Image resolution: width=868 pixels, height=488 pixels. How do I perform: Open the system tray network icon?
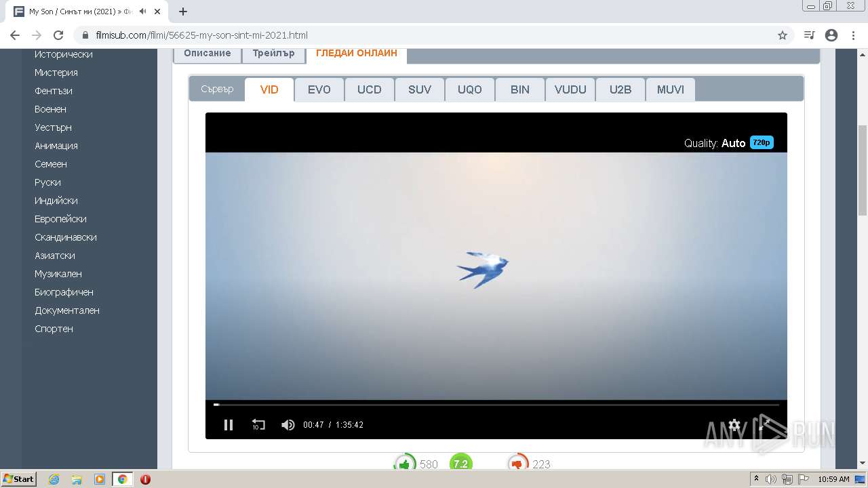pyautogui.click(x=787, y=479)
